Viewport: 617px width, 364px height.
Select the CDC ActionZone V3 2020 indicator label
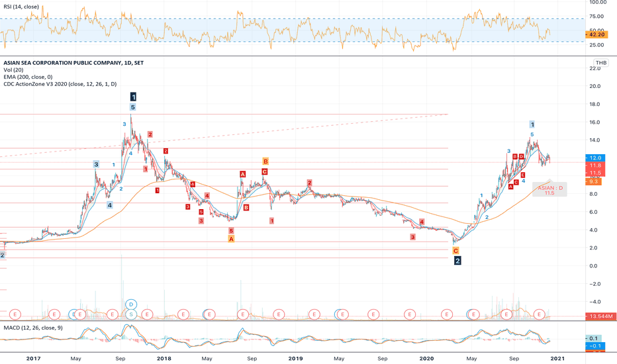click(60, 84)
